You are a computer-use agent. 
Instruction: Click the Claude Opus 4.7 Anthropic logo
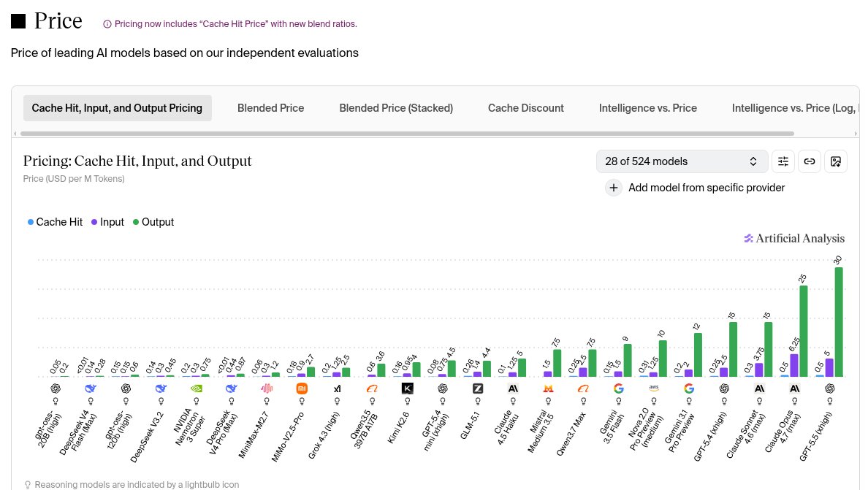coord(794,388)
